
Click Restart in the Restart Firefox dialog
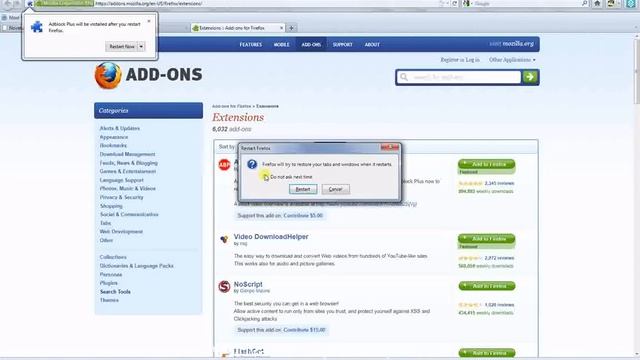(x=303, y=189)
